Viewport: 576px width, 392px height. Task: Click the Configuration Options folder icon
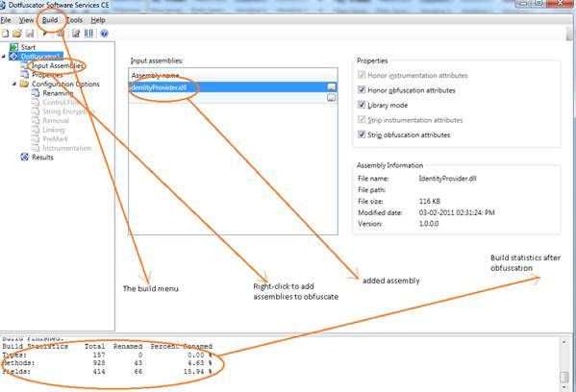click(x=25, y=84)
